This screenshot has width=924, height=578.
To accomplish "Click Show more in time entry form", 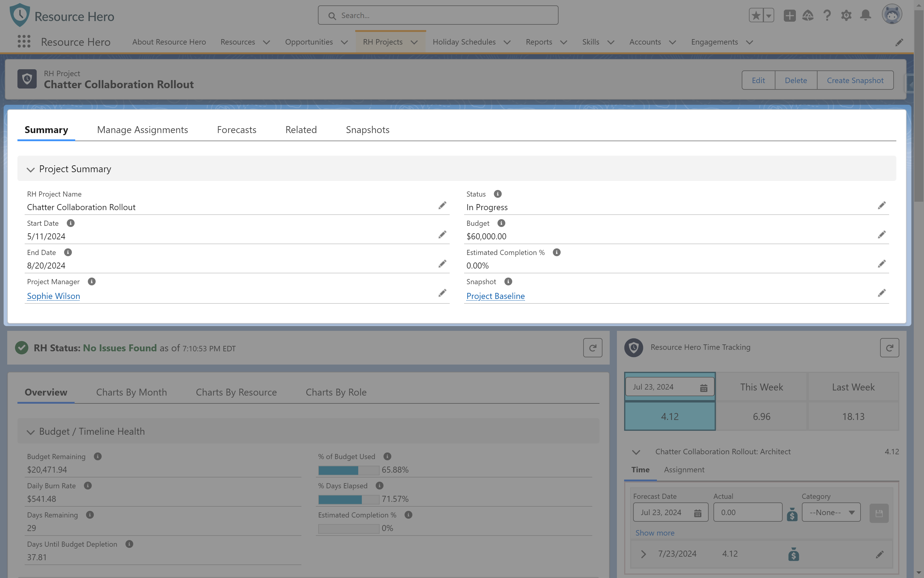I will point(655,533).
